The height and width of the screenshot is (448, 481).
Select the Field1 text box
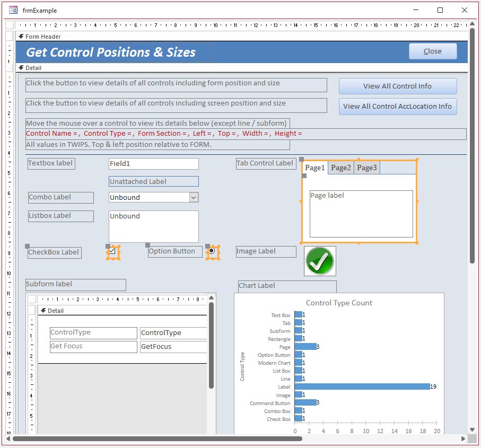pos(154,164)
